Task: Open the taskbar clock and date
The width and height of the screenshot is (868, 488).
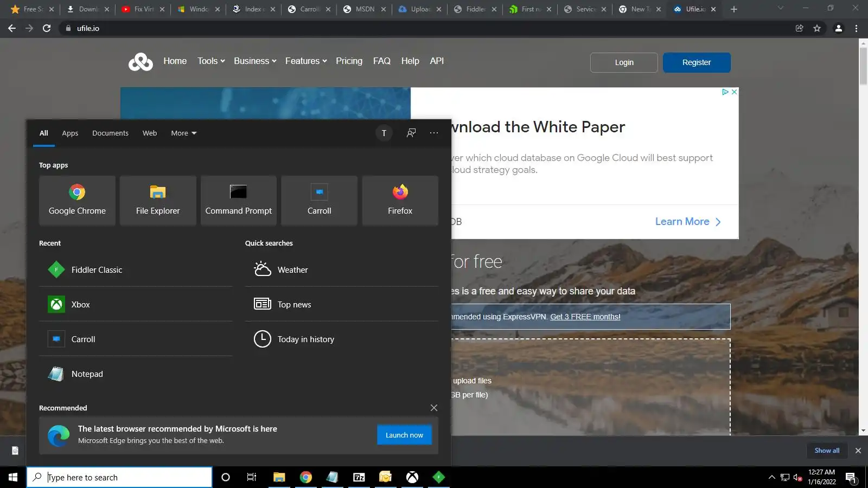Action: (x=821, y=477)
